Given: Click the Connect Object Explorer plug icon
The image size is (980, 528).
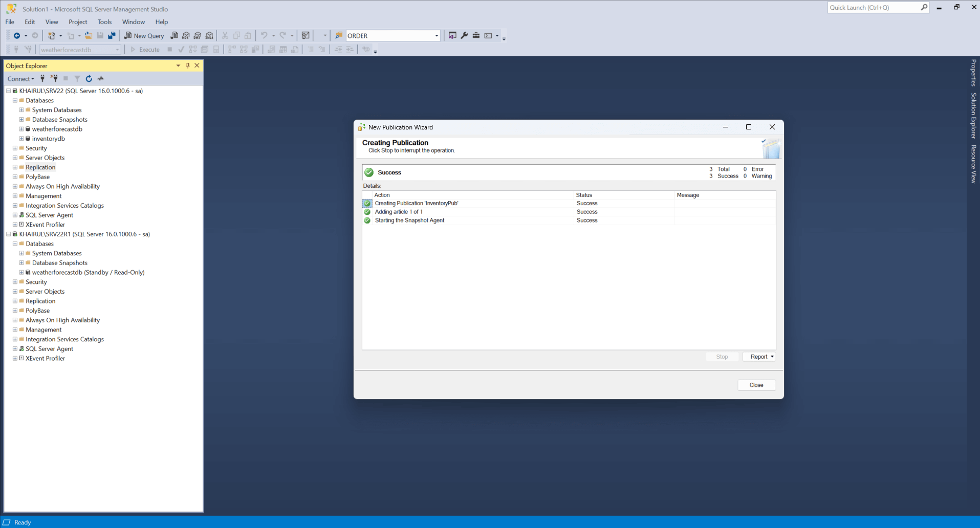Looking at the screenshot, I should [42, 79].
